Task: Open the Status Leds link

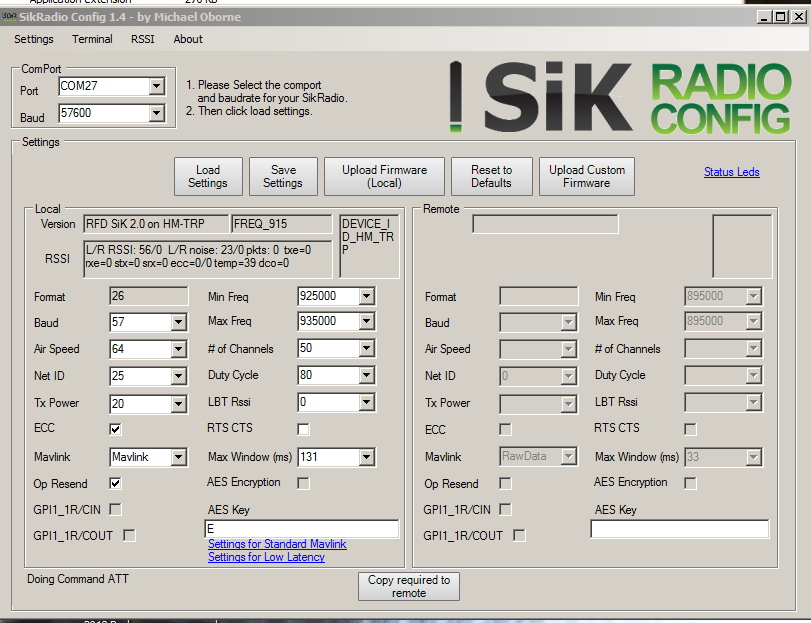Action: coord(731,172)
